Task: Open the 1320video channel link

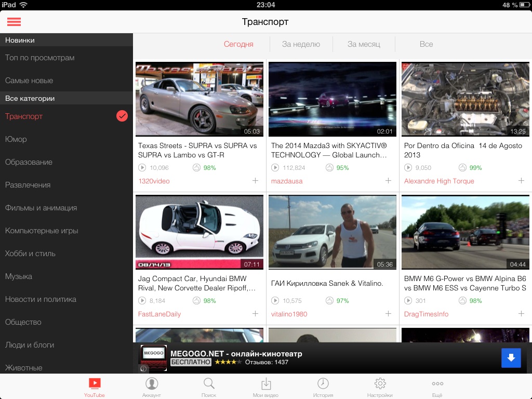Action: point(154,181)
